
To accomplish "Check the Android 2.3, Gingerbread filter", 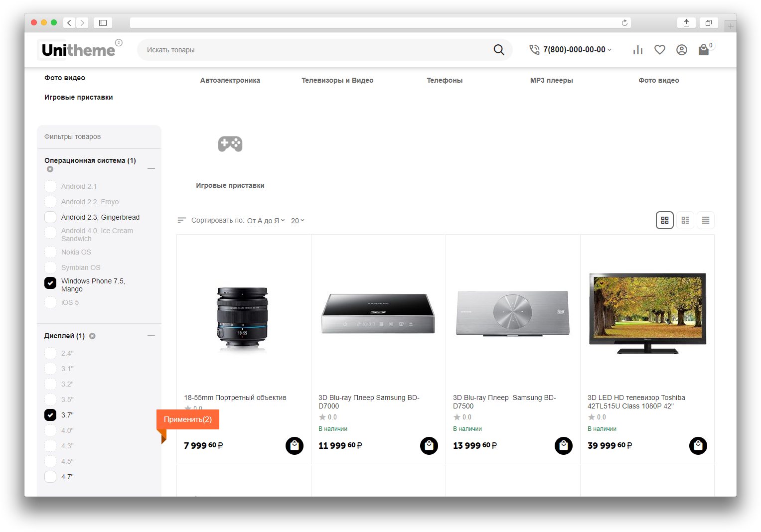I will point(50,217).
